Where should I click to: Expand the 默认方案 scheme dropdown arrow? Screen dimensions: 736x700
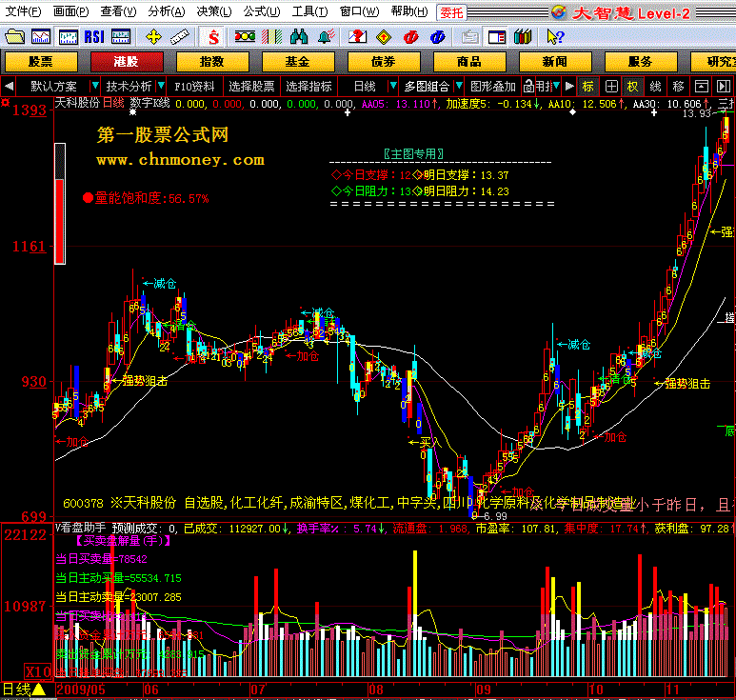(95, 86)
